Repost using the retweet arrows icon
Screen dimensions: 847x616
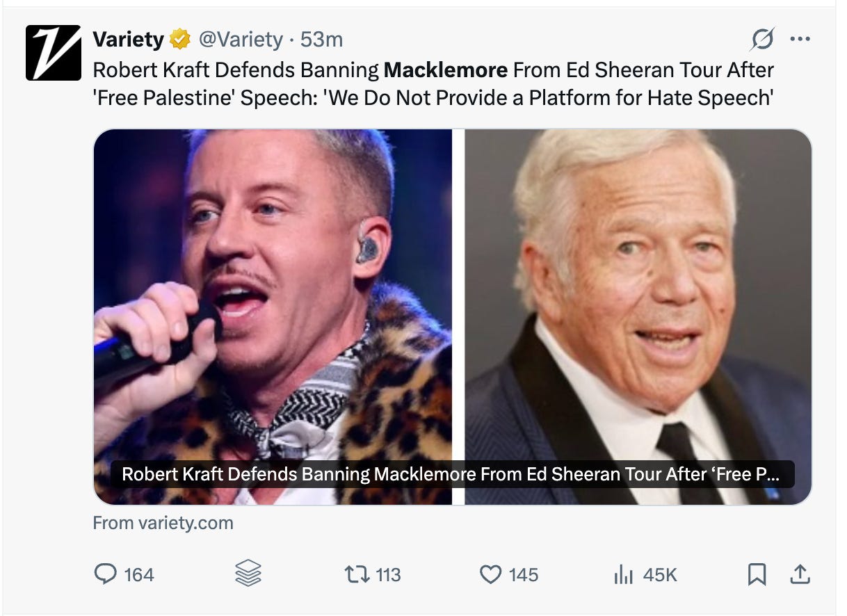coord(357,574)
